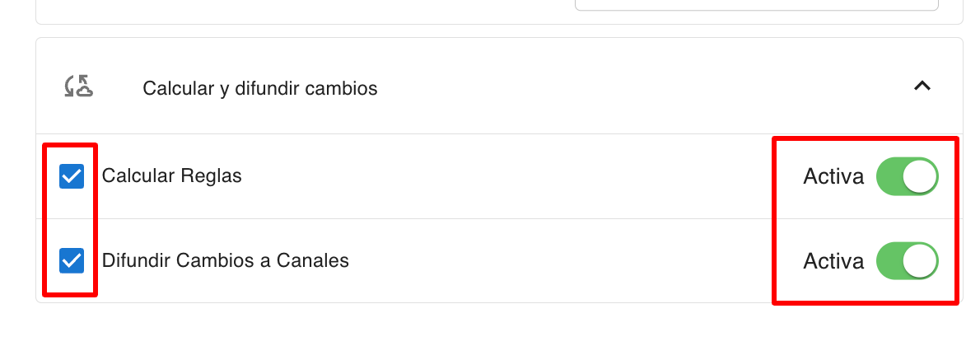Turn off the Calcular Reglas Activa switch
The width and height of the screenshot is (980, 346).
[x=907, y=176]
